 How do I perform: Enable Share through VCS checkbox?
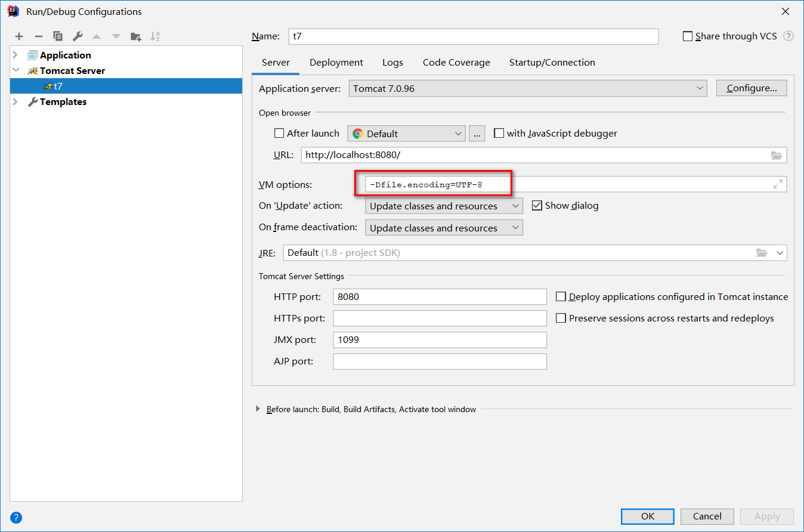688,36
